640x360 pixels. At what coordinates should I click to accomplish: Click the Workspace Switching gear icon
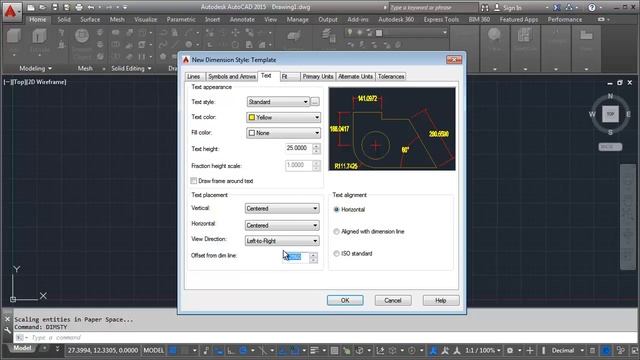pyautogui.click(x=510, y=350)
